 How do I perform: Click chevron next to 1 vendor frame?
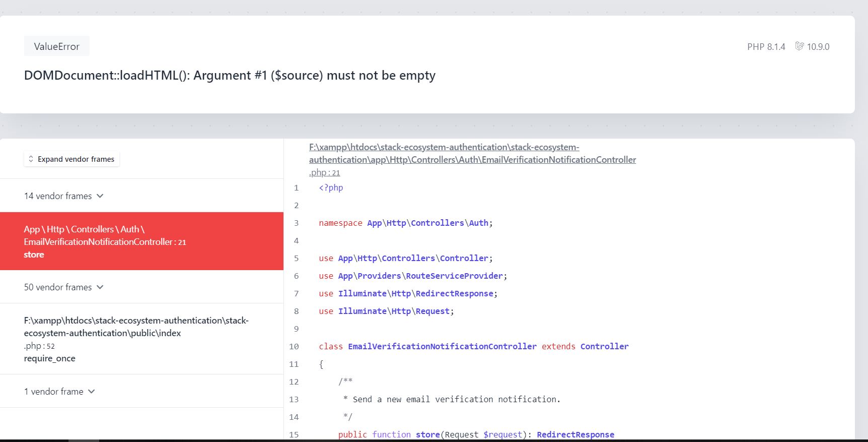point(91,391)
